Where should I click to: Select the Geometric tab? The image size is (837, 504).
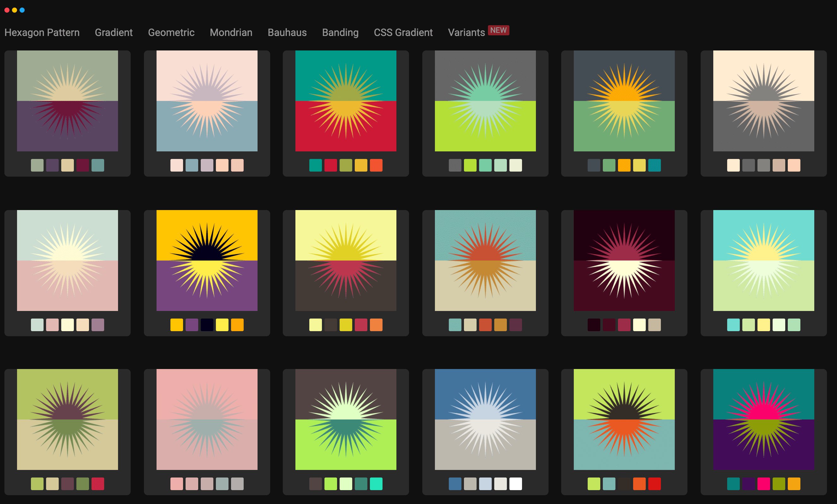click(171, 32)
